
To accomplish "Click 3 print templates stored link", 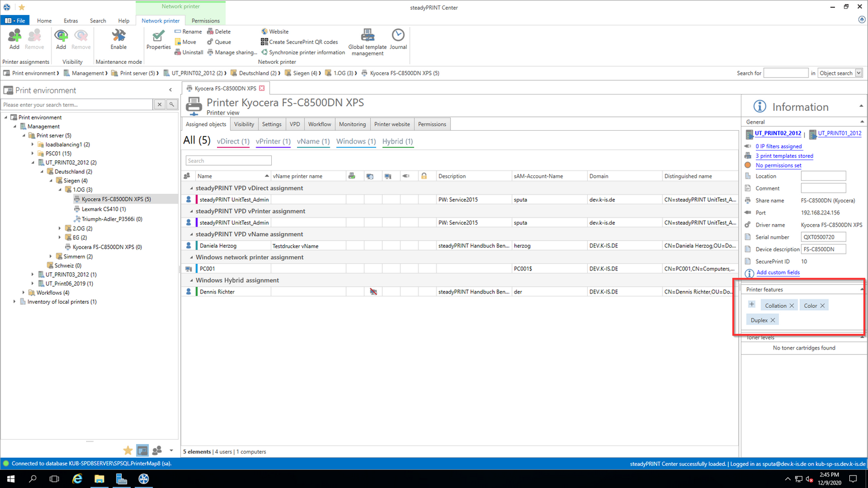I will pos(784,156).
